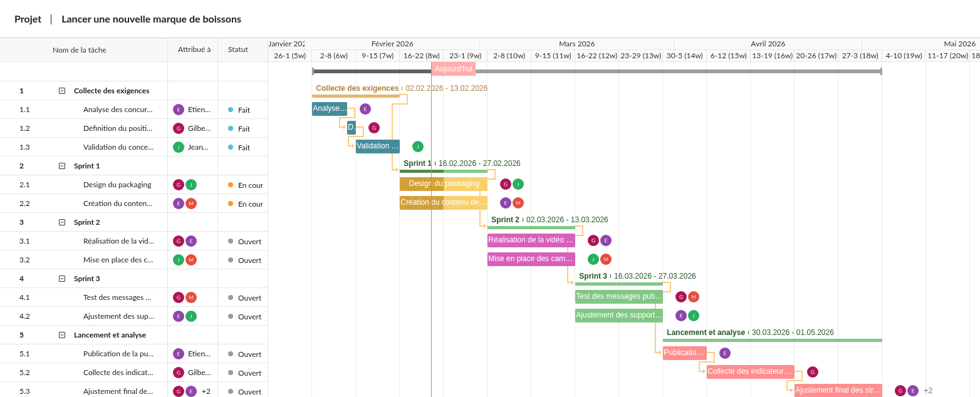Click avatar next to Collecte des indicateurs bar
The height and width of the screenshot is (397, 980).
click(813, 372)
